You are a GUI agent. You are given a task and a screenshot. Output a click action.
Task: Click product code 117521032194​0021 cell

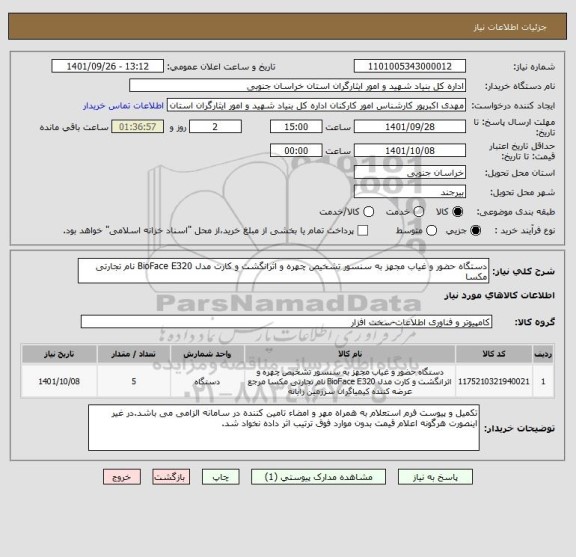(494, 381)
